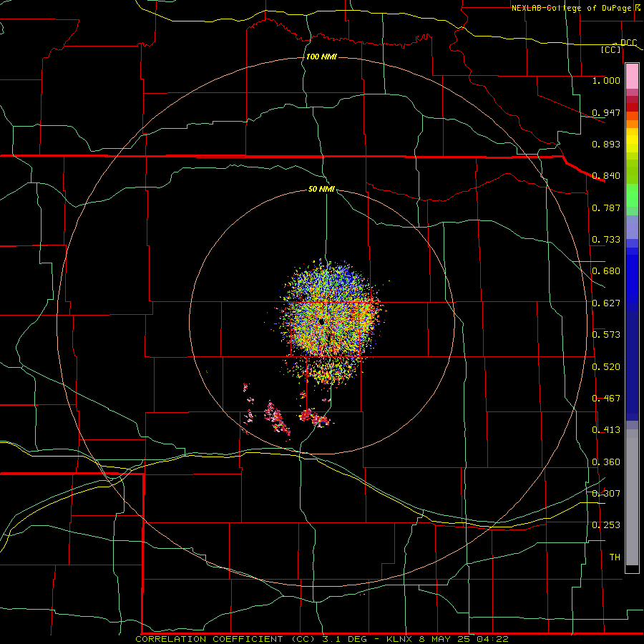The width and height of the screenshot is (644, 644).
Task: Click the 0.947 color scale label
Action: tap(606, 112)
